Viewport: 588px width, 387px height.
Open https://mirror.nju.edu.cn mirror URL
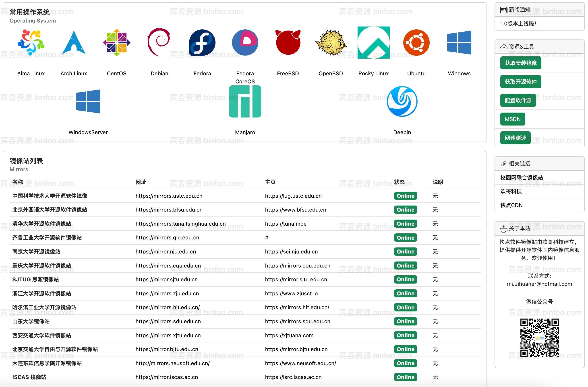tap(166, 252)
